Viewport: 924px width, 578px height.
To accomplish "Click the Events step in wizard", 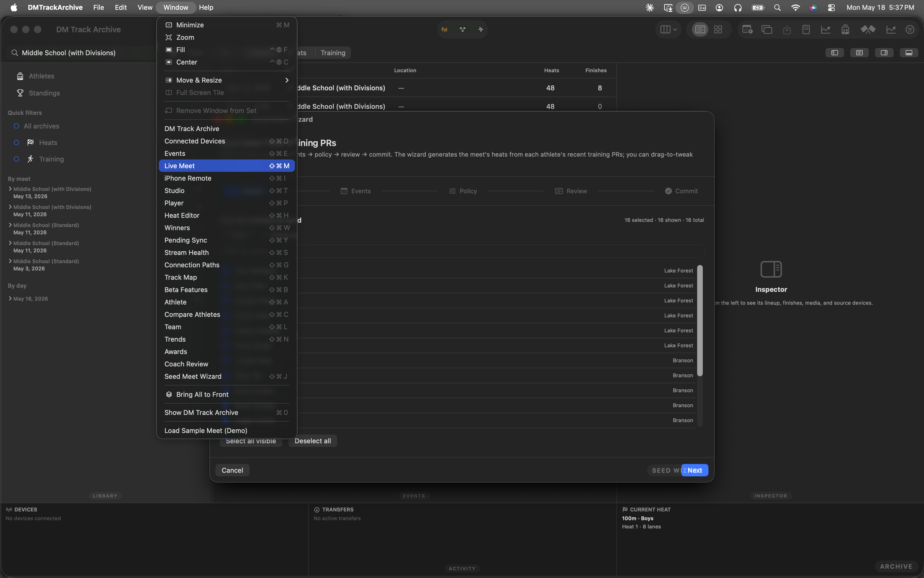I will pyautogui.click(x=356, y=191).
